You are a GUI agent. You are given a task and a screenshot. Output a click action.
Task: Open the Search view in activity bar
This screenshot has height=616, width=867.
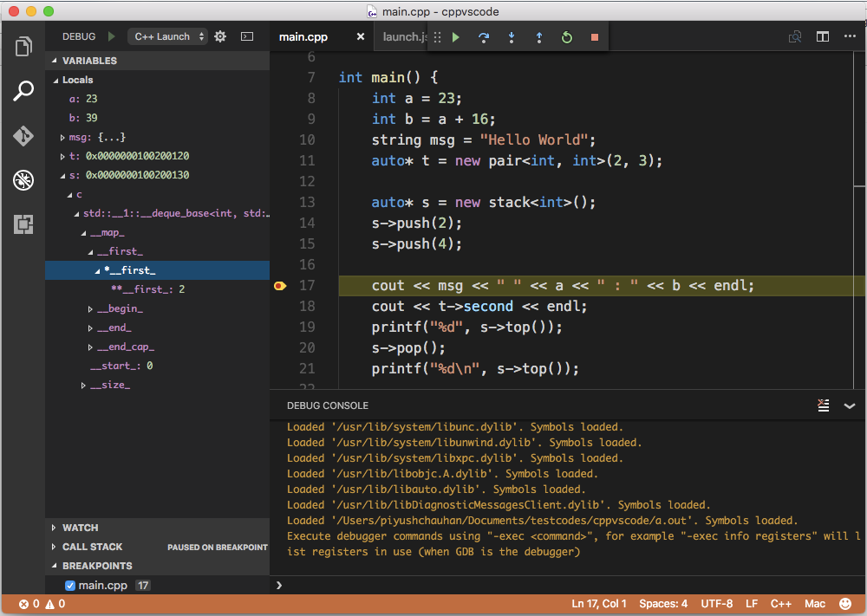[x=23, y=91]
